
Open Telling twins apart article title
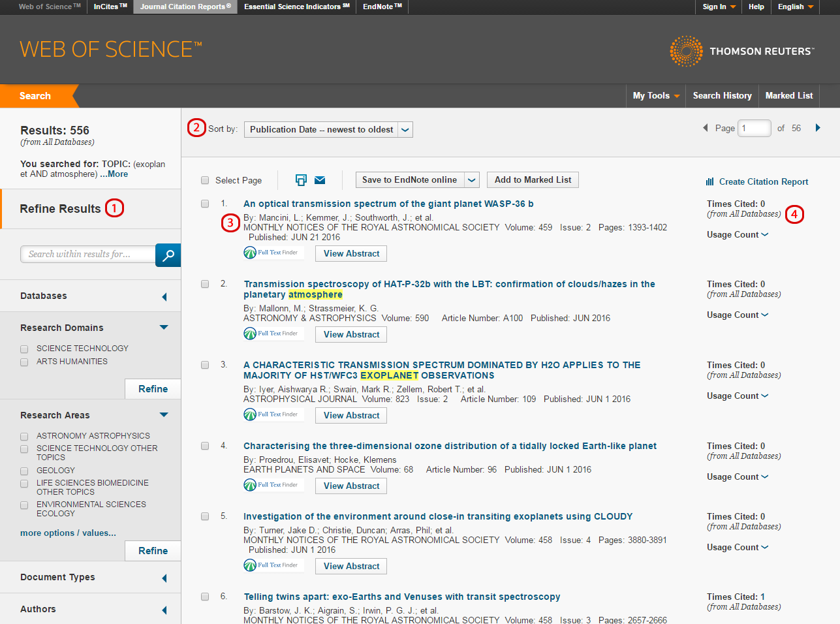pyautogui.click(x=402, y=597)
